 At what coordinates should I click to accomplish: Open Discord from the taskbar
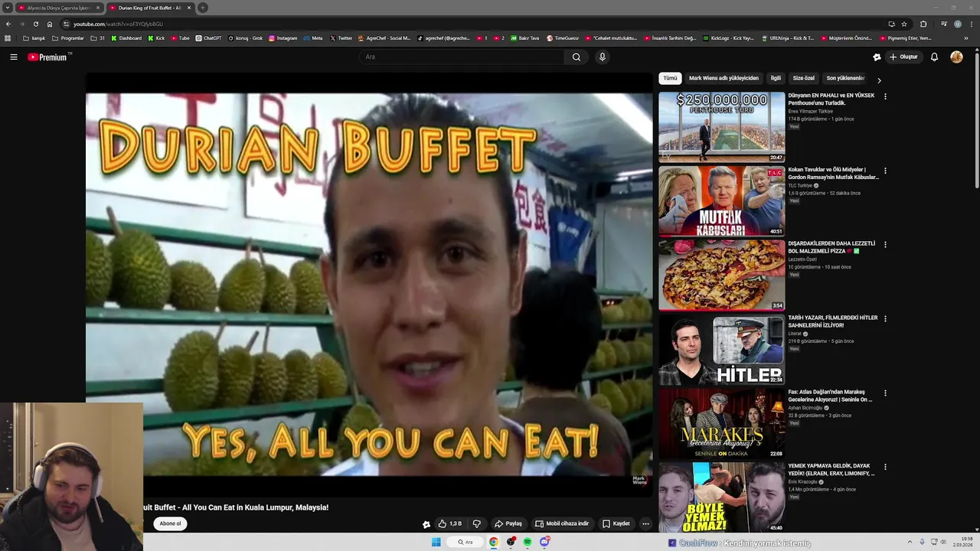tap(544, 542)
